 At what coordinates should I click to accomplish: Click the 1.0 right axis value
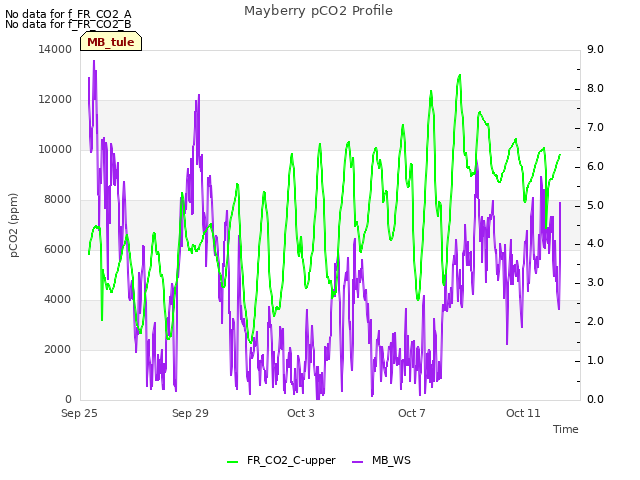point(595,360)
